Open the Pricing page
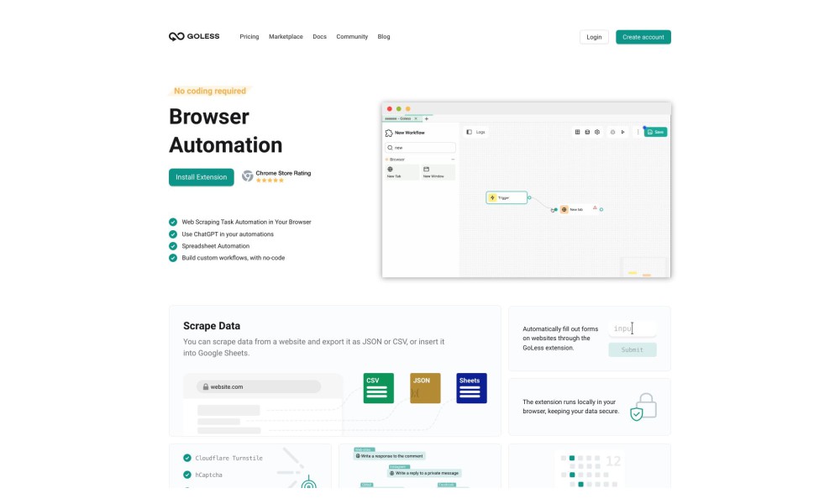 [x=249, y=37]
